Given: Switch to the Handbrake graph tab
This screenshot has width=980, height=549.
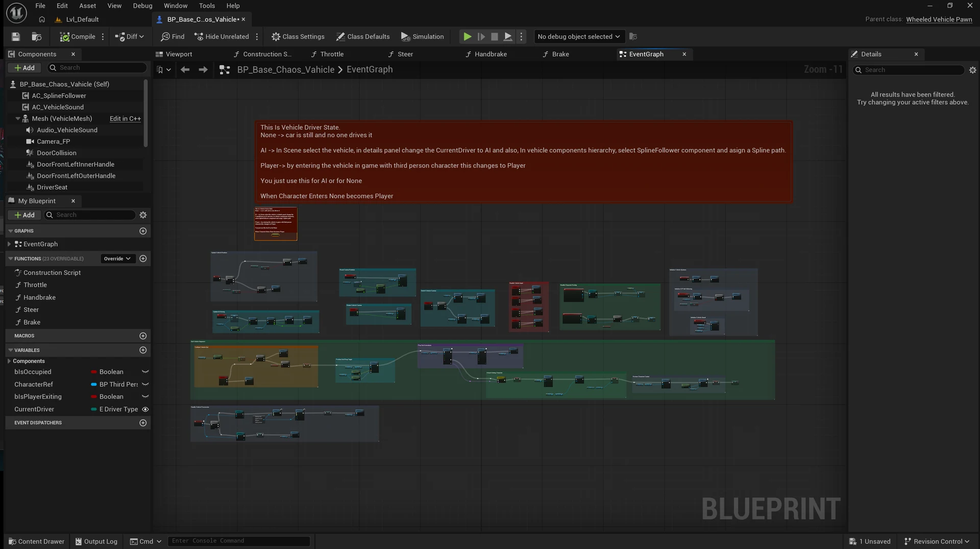Looking at the screenshot, I should point(491,54).
